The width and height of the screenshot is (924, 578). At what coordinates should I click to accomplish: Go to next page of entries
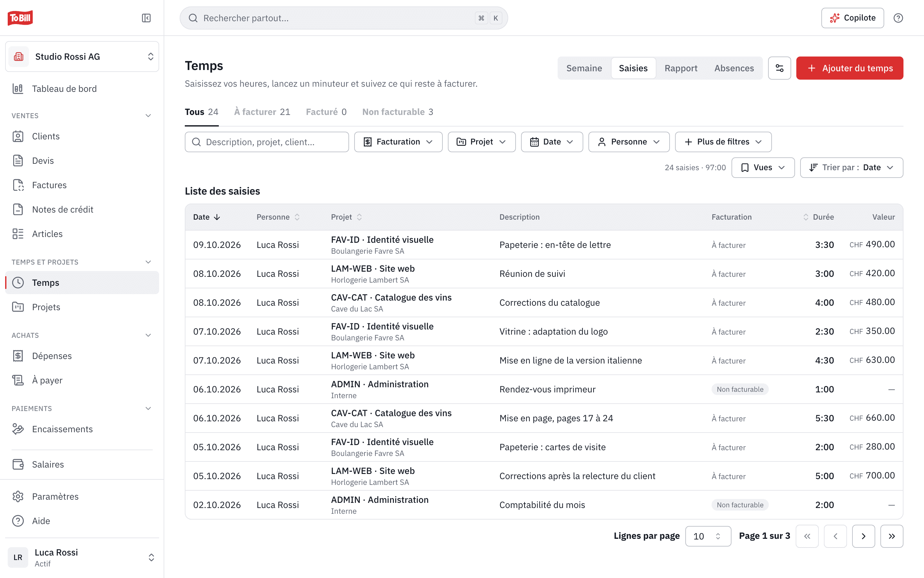(x=863, y=536)
